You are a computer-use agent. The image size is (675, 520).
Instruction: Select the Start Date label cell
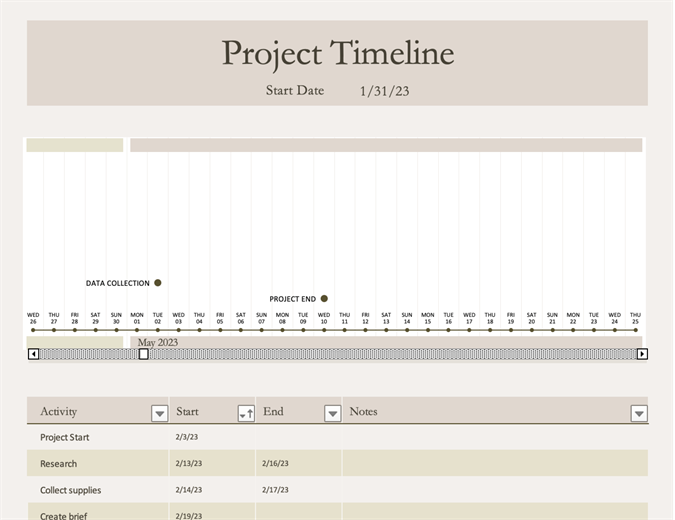[295, 91]
